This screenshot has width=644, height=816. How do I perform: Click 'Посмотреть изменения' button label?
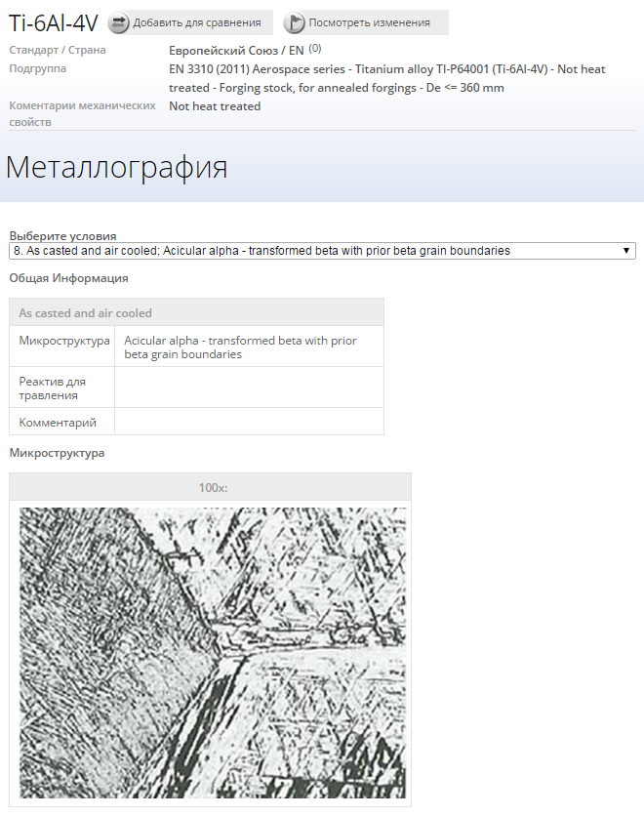point(370,22)
